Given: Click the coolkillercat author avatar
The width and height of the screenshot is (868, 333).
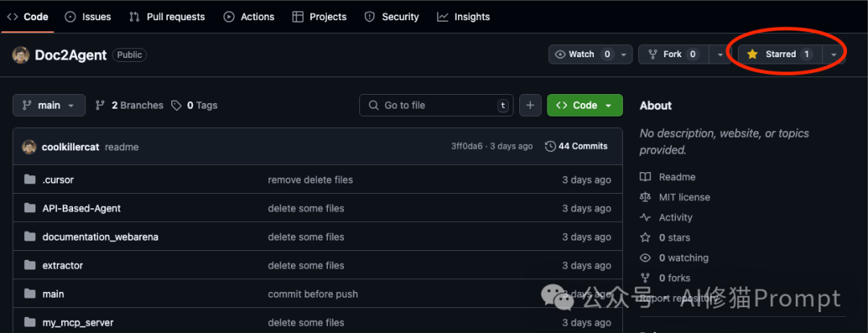Looking at the screenshot, I should click(x=29, y=147).
